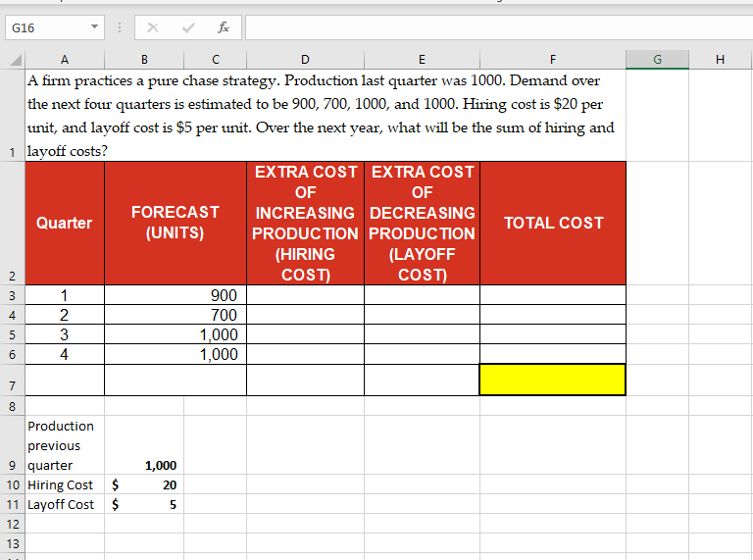The image size is (753, 560).
Task: Click quarter number 4 cell
Action: tap(65, 354)
